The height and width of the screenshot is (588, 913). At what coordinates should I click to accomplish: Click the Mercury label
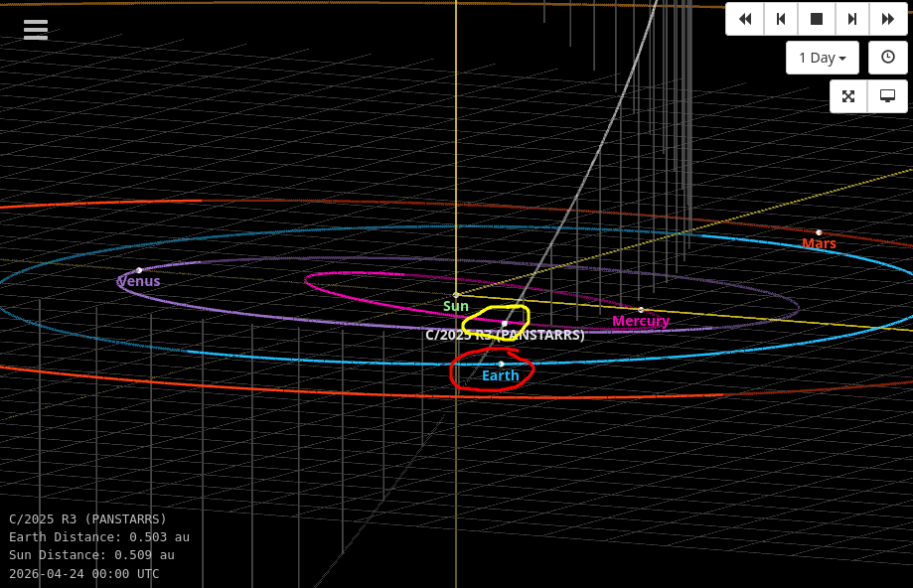click(x=641, y=321)
